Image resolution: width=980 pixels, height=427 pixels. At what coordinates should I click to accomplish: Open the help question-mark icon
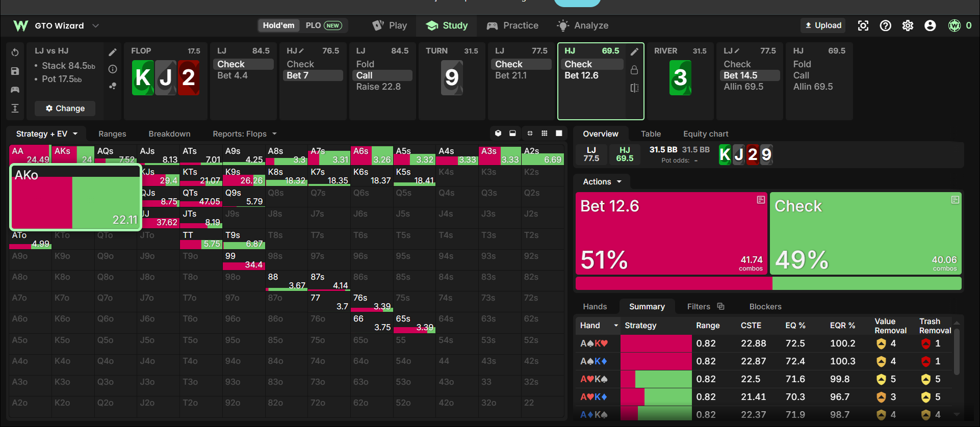tap(886, 25)
